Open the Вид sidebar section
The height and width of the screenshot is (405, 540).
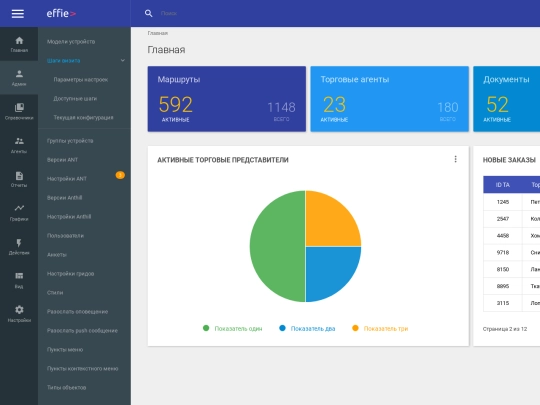[x=19, y=280]
